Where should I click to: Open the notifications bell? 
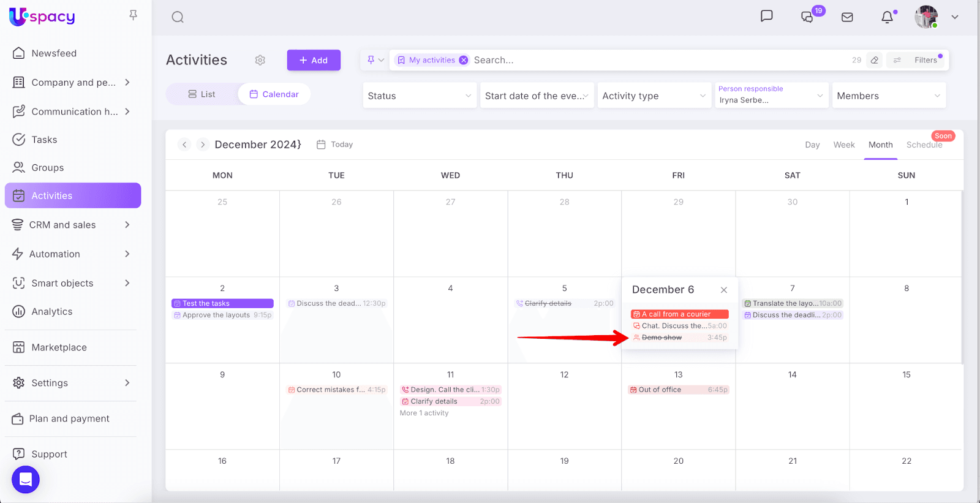pos(887,17)
